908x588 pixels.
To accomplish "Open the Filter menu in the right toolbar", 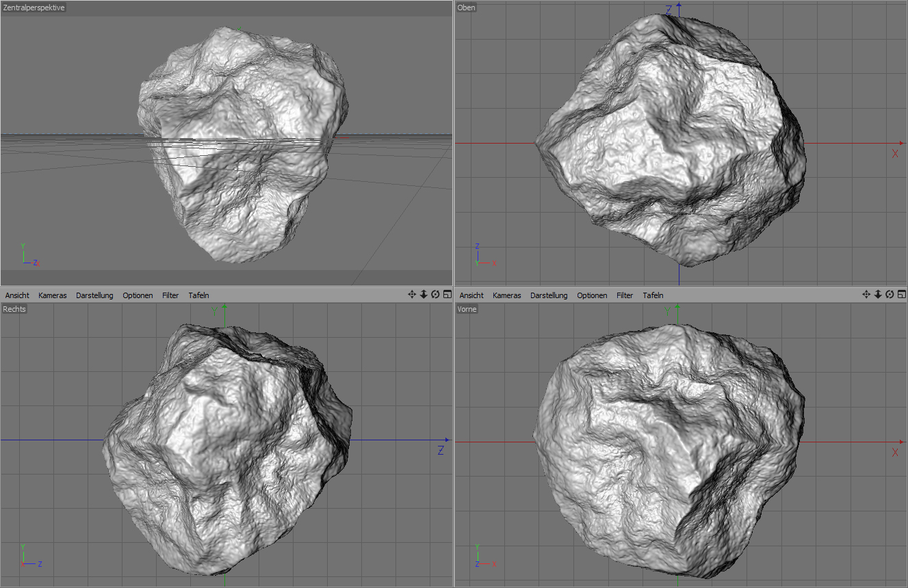I will pyautogui.click(x=624, y=295).
